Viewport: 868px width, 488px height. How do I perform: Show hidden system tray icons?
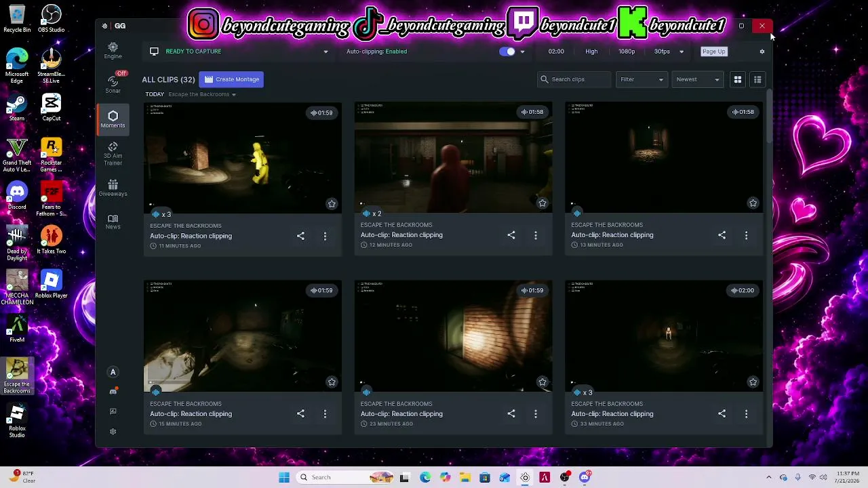coord(768,477)
